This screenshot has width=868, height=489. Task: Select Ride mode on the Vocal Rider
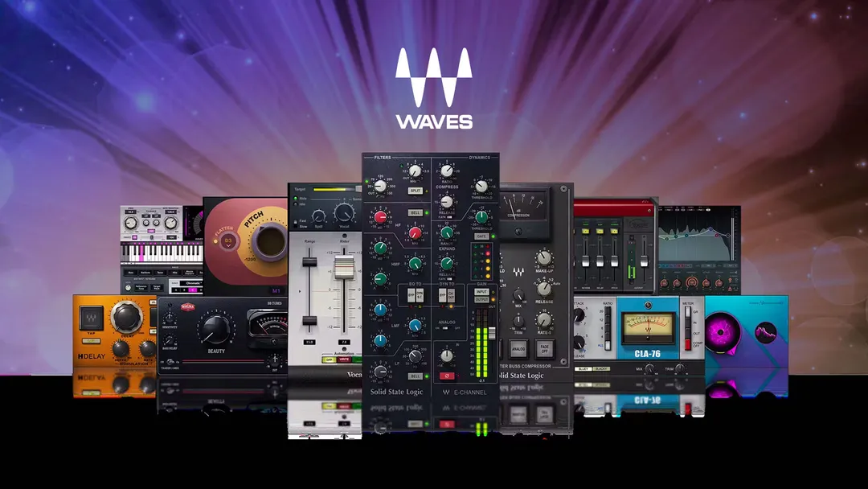[300, 197]
